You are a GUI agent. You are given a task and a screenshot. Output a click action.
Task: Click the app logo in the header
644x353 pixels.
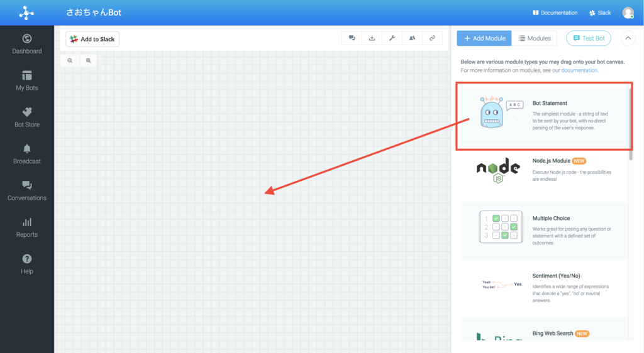(26, 13)
